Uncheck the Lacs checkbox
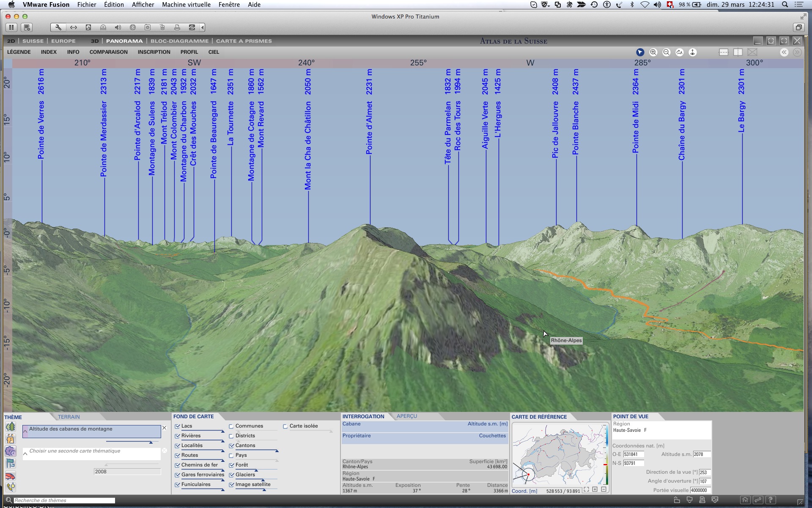 (x=178, y=426)
